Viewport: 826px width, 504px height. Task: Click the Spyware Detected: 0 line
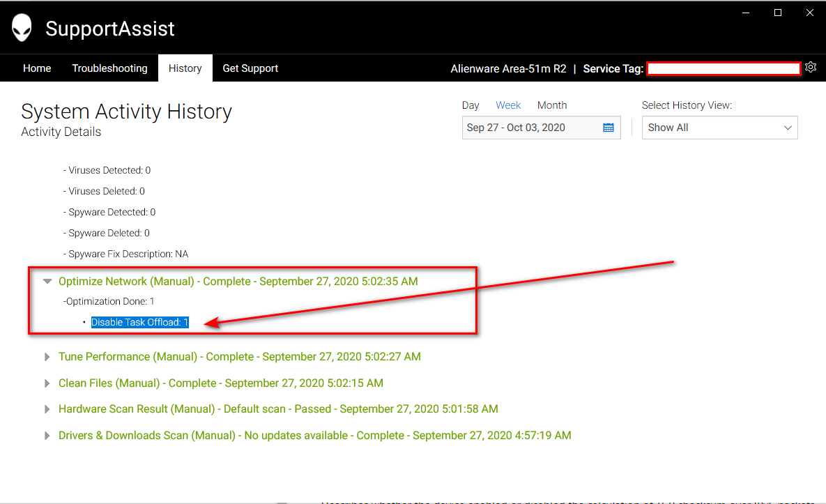109,212
